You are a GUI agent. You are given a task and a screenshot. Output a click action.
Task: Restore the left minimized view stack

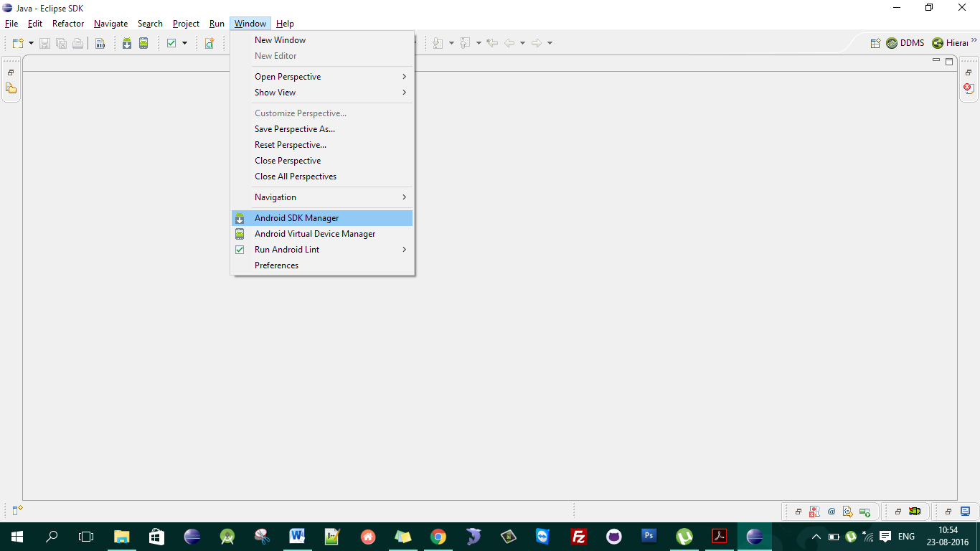pyautogui.click(x=11, y=72)
